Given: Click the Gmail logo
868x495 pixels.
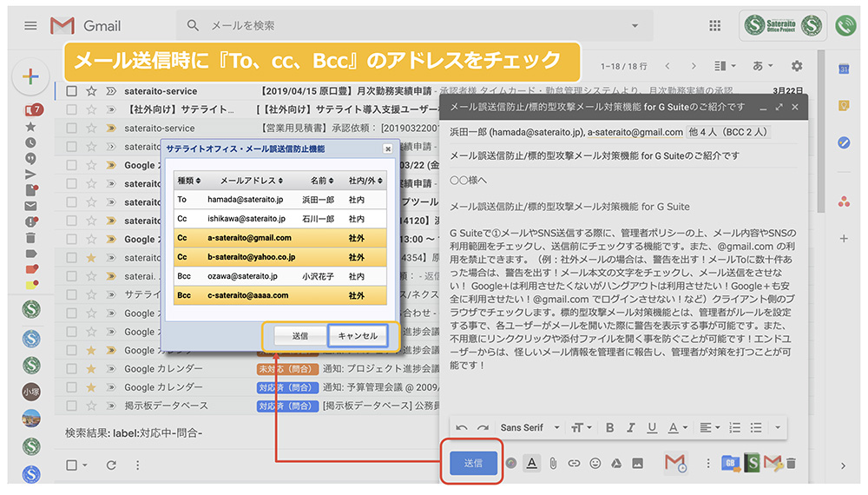Looking at the screenshot, I should pyautogui.click(x=85, y=25).
